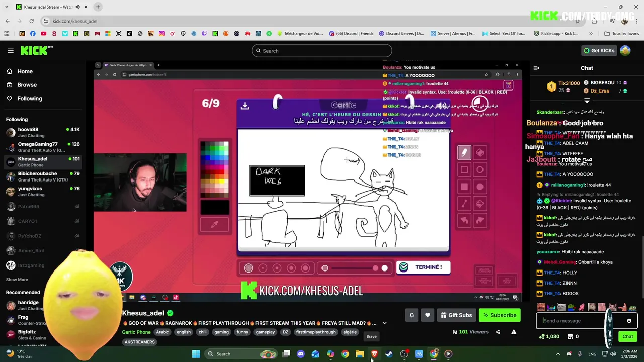Select the eraser tool in Gartic Phone
This screenshot has width=644, height=362.
[480, 152]
